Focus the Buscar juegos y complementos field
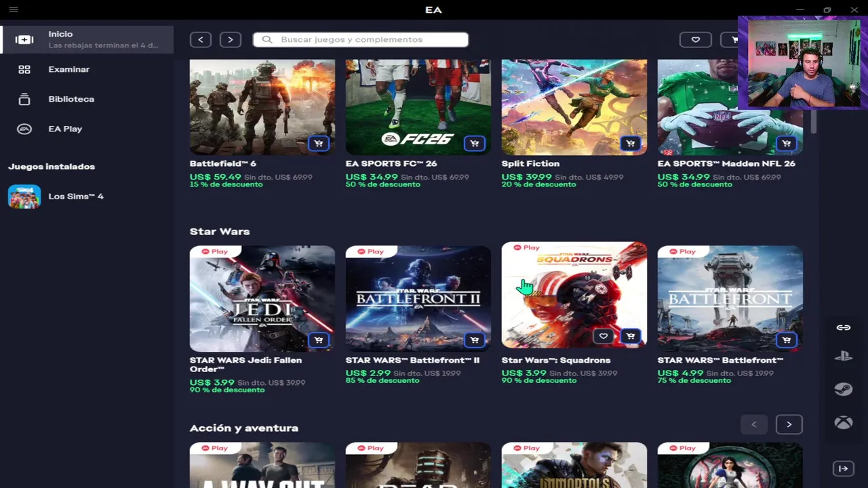The height and width of the screenshot is (488, 868). point(361,39)
